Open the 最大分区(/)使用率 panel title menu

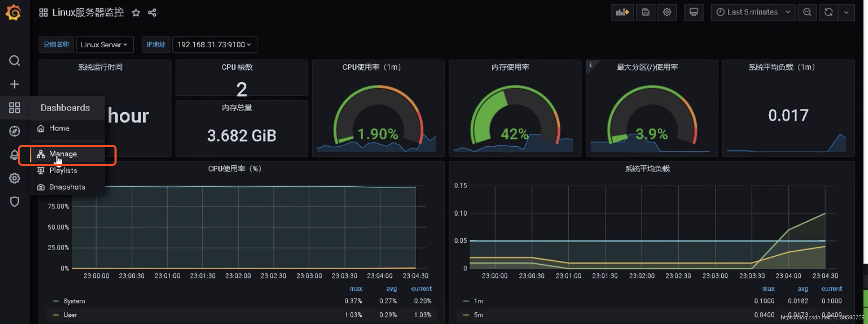point(647,67)
